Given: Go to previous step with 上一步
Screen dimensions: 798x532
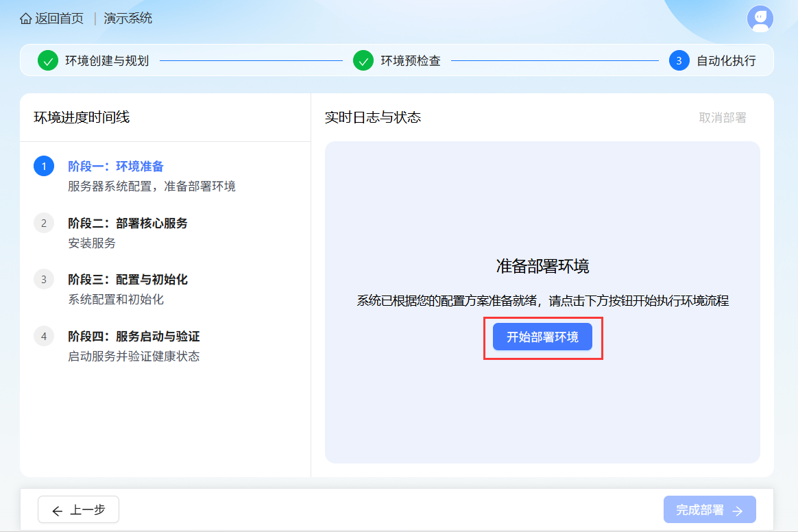Looking at the screenshot, I should pyautogui.click(x=78, y=509).
